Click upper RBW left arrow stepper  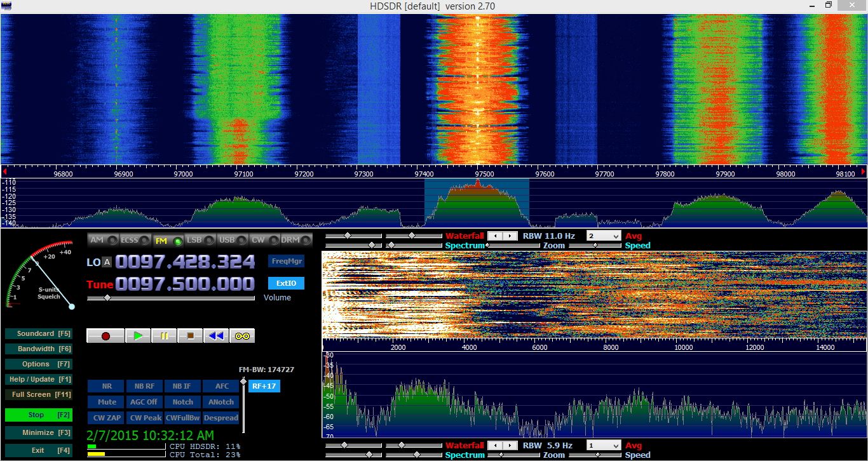click(x=496, y=236)
